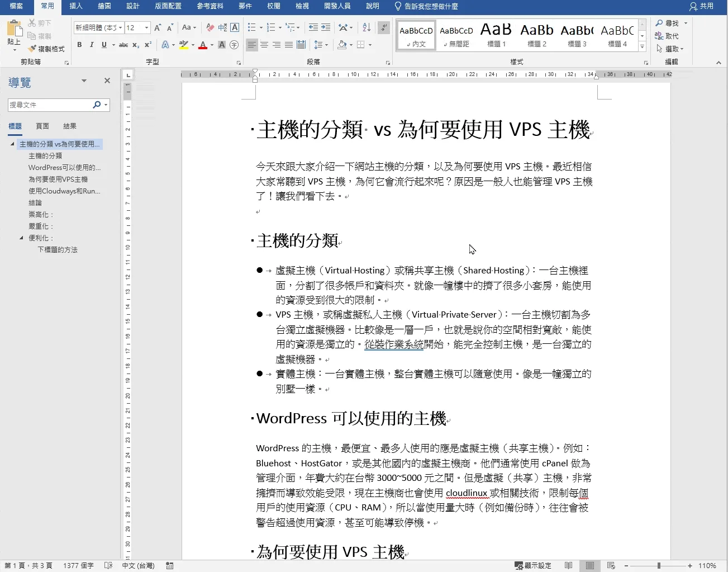Switch to Web Layout view in status bar

611,566
